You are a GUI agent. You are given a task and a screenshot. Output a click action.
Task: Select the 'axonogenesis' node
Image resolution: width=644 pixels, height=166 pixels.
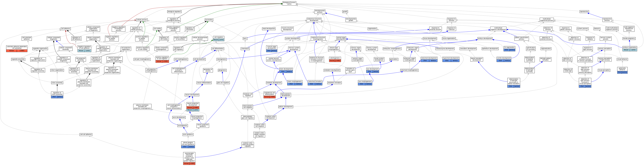coord(183,126)
